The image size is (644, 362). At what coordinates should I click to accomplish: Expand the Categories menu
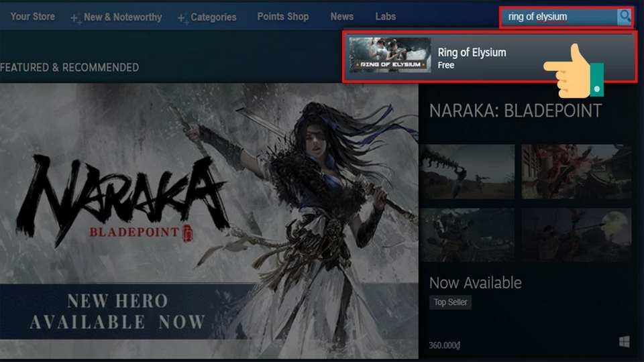[207, 17]
